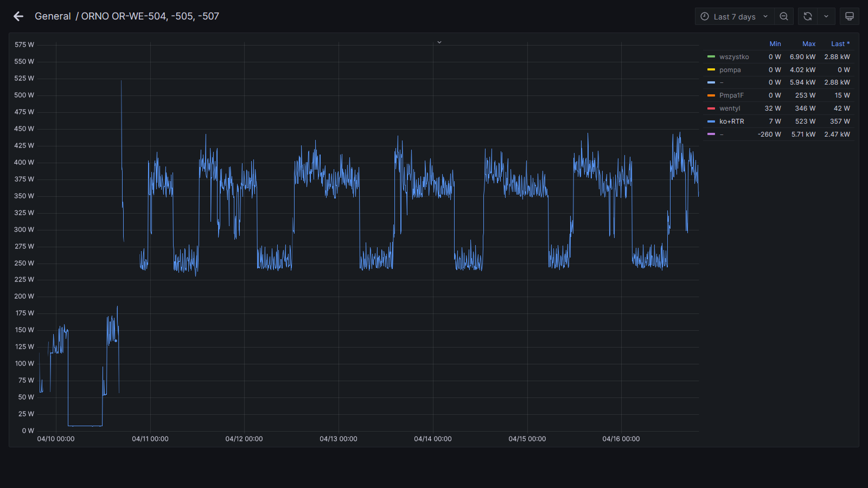Open the refresh interval dropdown arrow
The width and height of the screenshot is (868, 488).
[x=826, y=16]
